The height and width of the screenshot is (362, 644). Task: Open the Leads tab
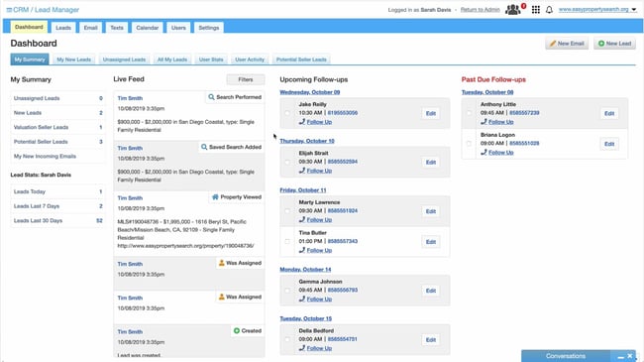pyautogui.click(x=63, y=28)
